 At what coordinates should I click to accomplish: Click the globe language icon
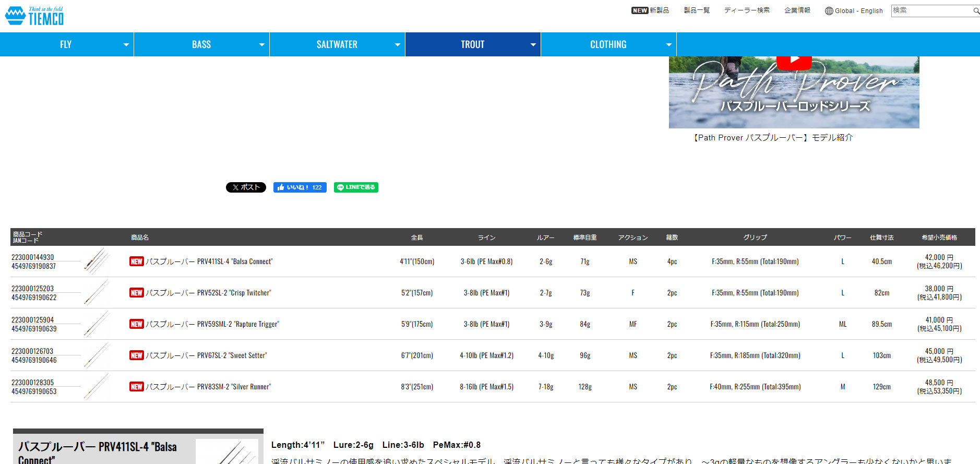[829, 11]
